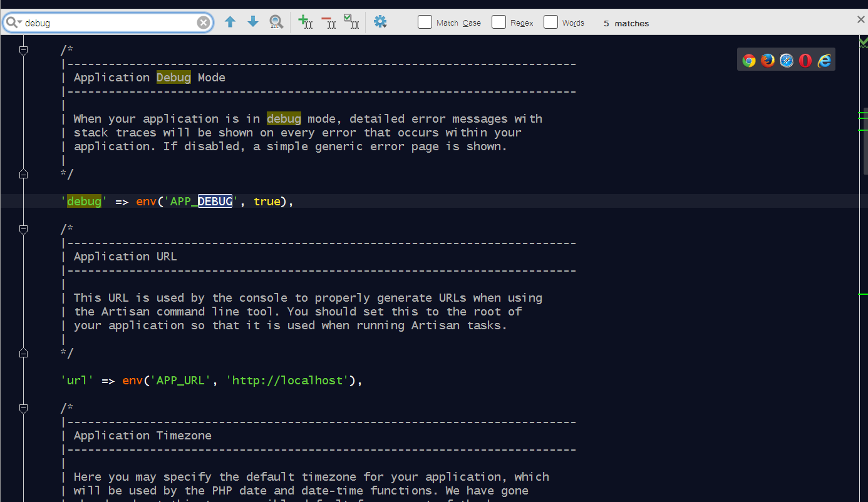Open preview in Opera browser
Screen dimensions: 868x502
805,60
